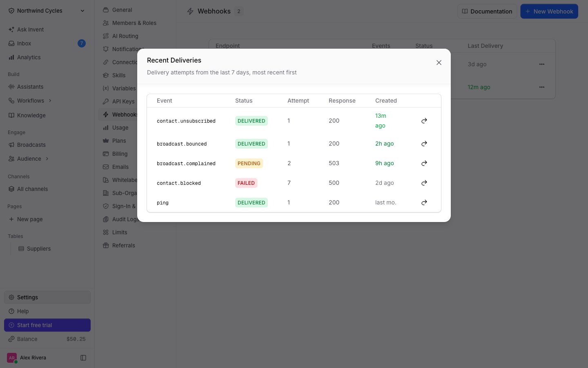Click the Billing card icon
Image resolution: width=588 pixels, height=368 pixels.
[106, 154]
